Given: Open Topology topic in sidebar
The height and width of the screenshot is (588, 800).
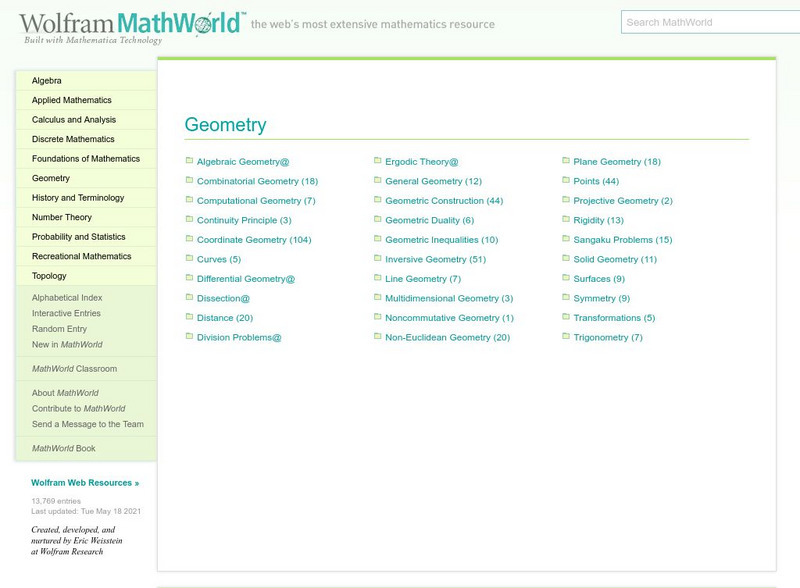Looking at the screenshot, I should coord(86,276).
